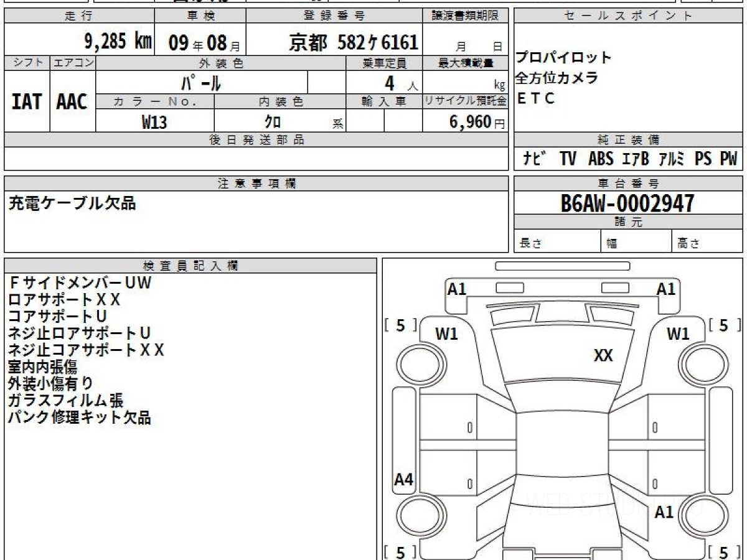The width and height of the screenshot is (747, 560).
Task: Click the color number W13
Action: coord(154,122)
